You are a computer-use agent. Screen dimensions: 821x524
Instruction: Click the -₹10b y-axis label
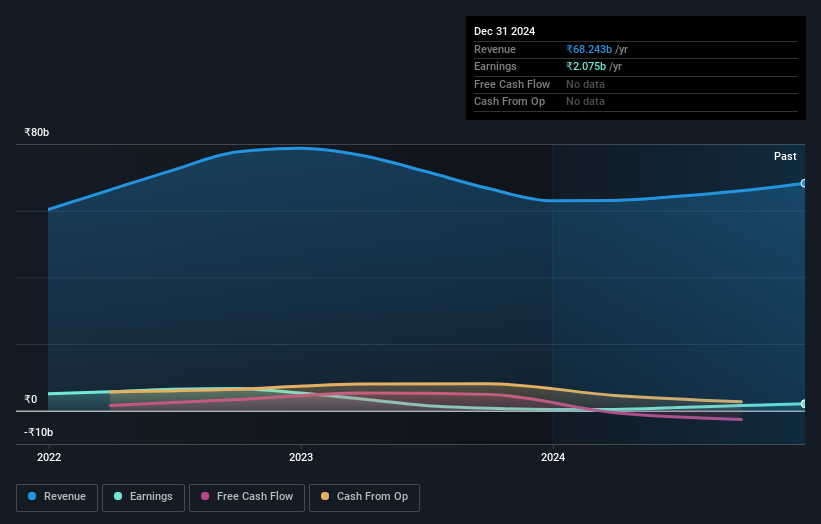38,432
